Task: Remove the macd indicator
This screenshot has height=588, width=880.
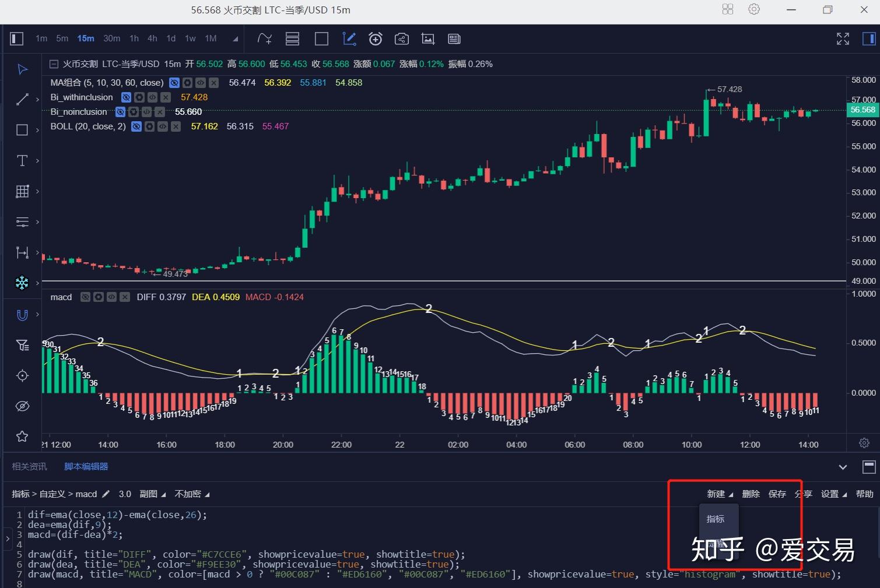Action: coord(125,297)
